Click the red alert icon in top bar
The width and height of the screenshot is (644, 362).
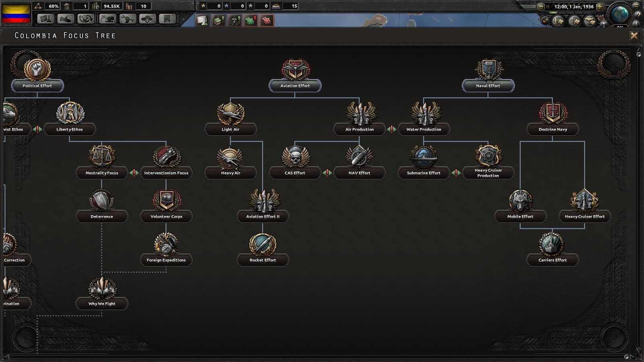pos(266,20)
